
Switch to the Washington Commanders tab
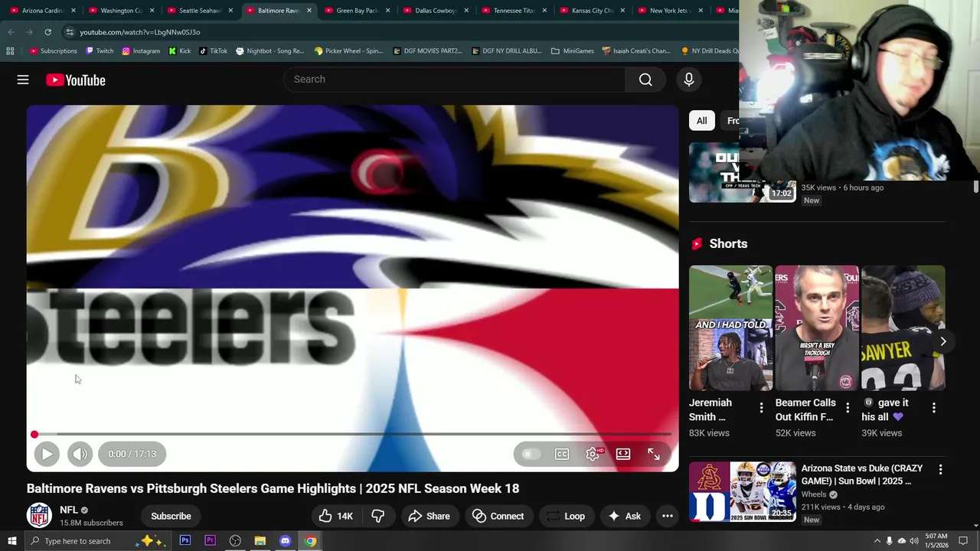click(121, 11)
